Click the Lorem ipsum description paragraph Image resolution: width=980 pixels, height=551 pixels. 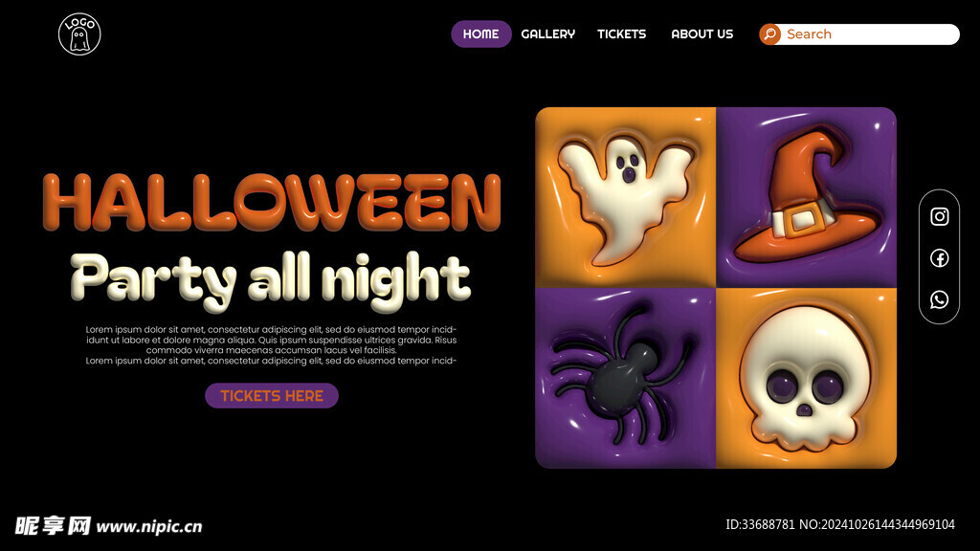pyautogui.click(x=271, y=344)
